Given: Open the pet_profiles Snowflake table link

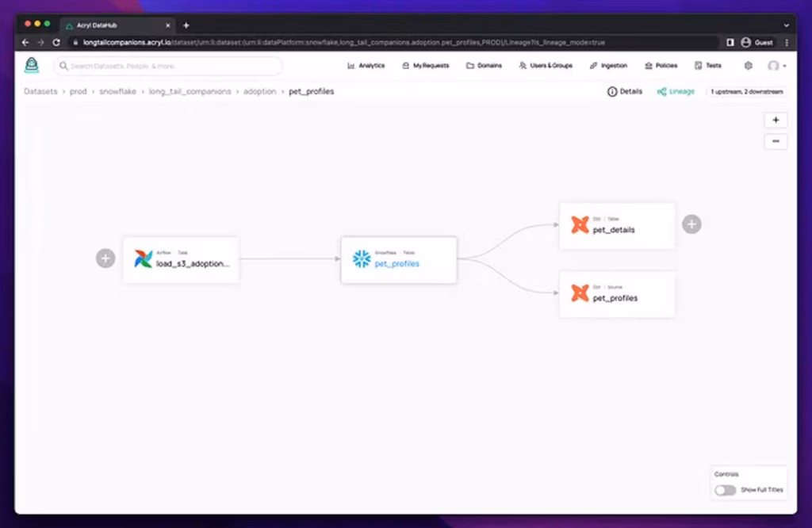Looking at the screenshot, I should click(x=397, y=263).
